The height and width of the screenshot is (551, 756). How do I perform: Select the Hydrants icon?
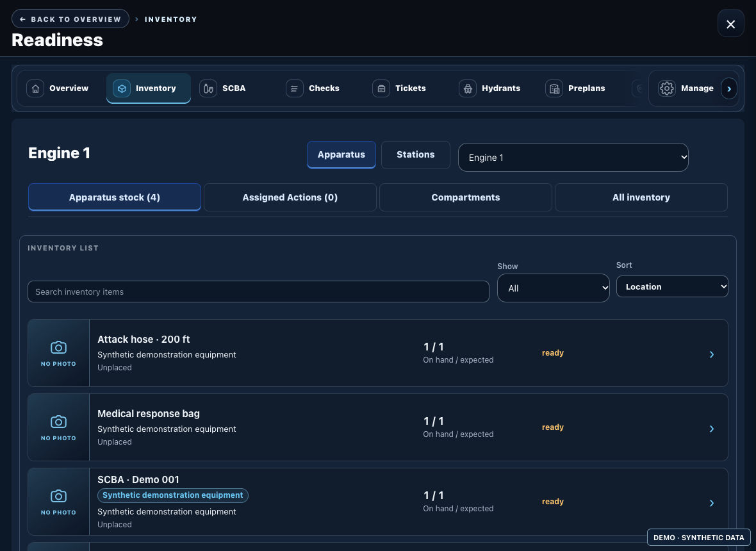coord(468,88)
